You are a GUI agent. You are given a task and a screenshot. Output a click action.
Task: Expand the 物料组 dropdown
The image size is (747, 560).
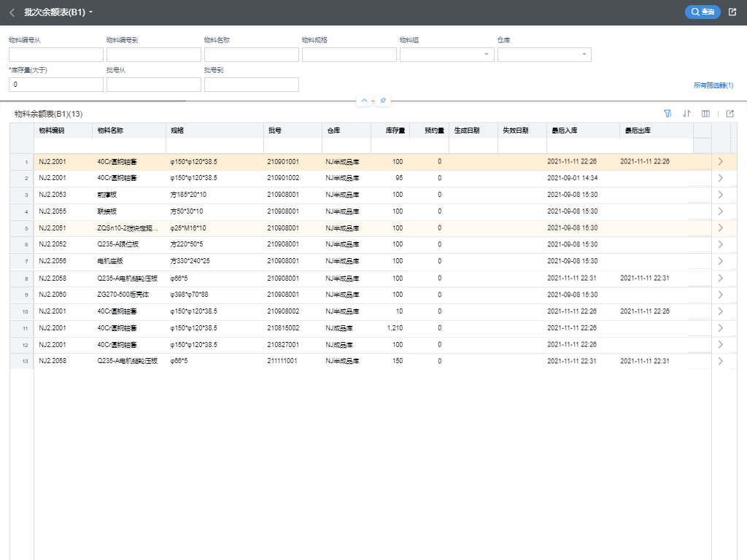coord(487,55)
